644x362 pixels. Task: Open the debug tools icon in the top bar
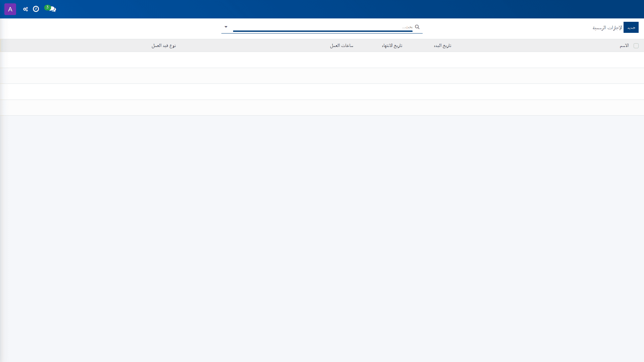point(25,9)
